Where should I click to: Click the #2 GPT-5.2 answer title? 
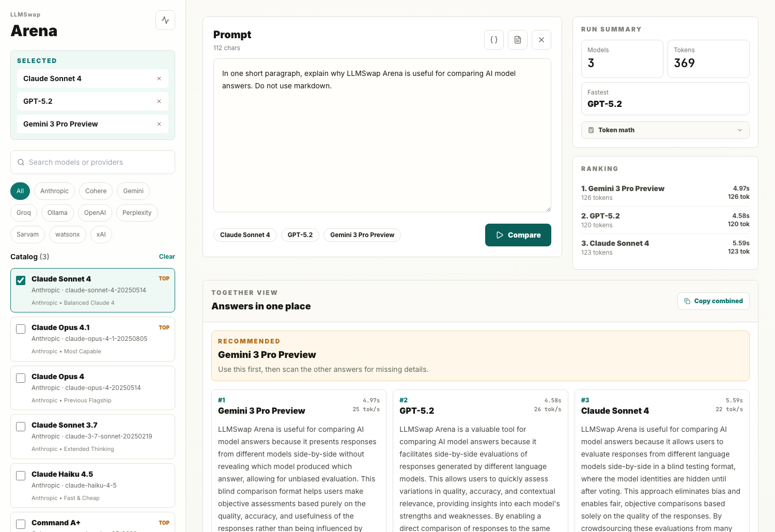pyautogui.click(x=417, y=411)
